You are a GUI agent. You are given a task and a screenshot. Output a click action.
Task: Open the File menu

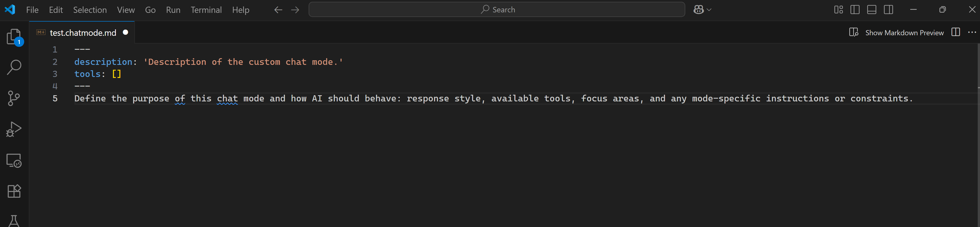pos(32,10)
